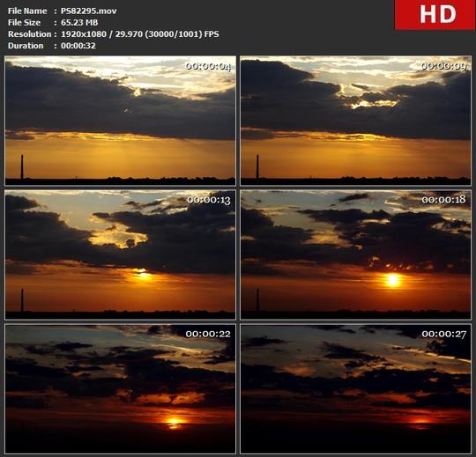Click the red HD badge
Screen dimensions: 476x457
435,15
